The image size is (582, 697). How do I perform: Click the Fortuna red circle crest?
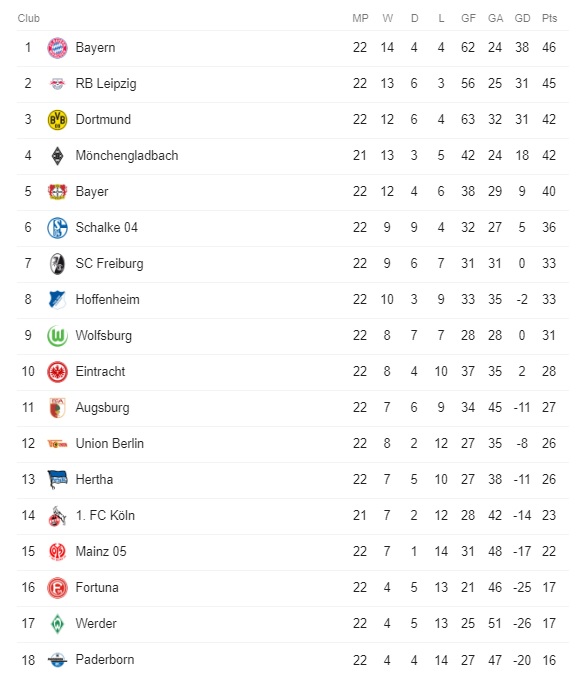[x=57, y=588]
